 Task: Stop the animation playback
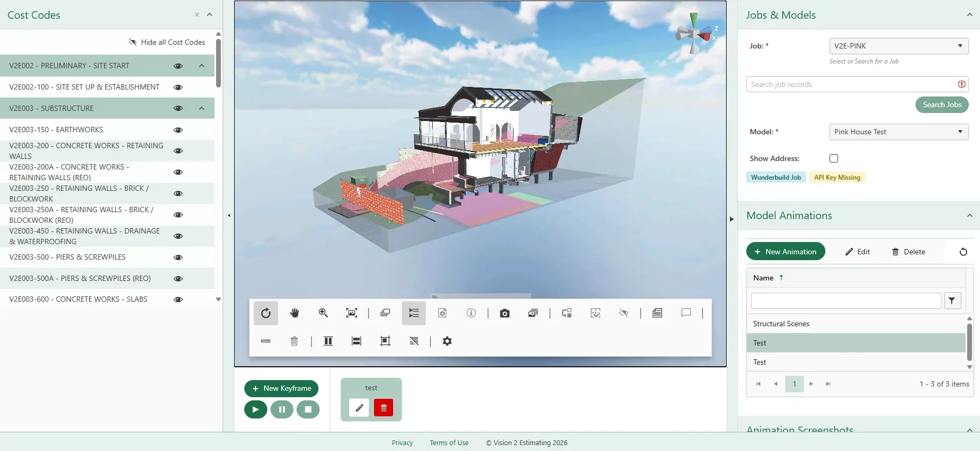[308, 409]
